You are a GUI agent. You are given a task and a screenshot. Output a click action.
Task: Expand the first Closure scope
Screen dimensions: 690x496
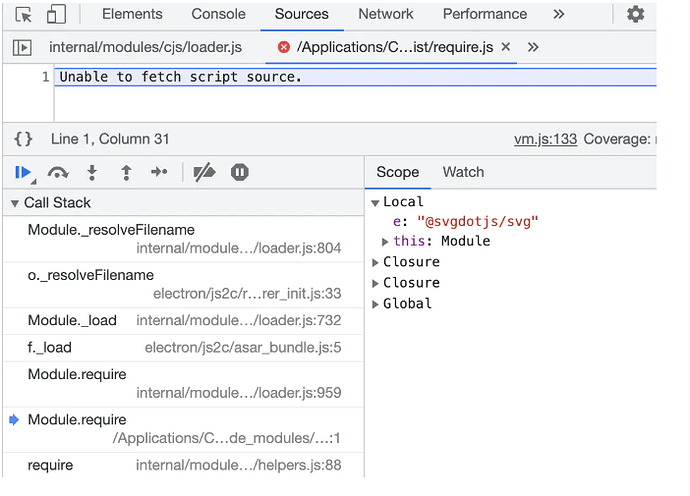click(x=375, y=262)
